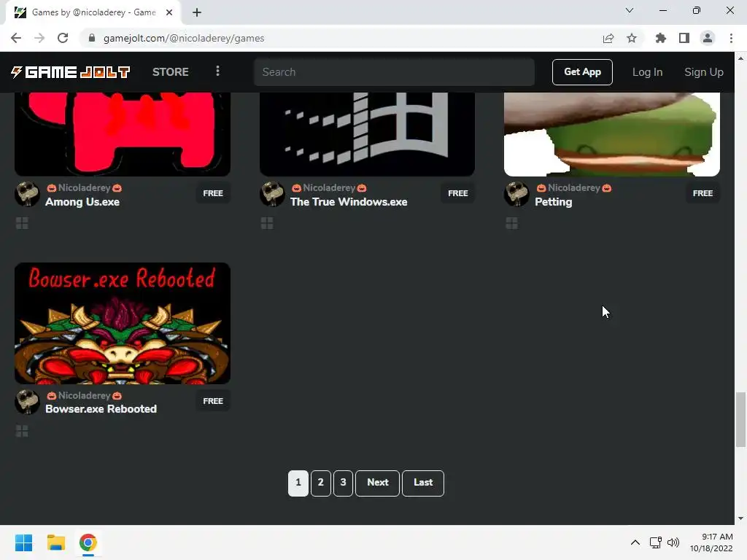The image size is (747, 560).
Task: Click the FREE badge for The True Windows.exe
Action: (x=458, y=193)
